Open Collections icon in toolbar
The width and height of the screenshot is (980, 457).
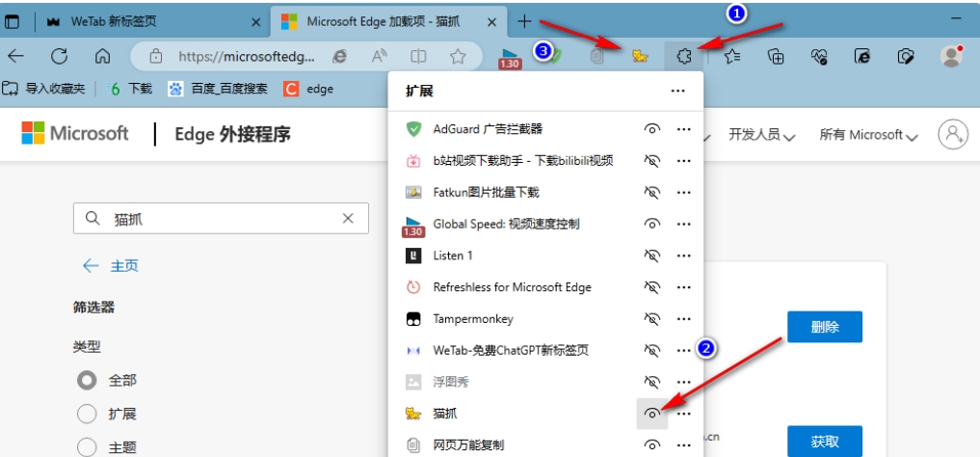point(776,57)
